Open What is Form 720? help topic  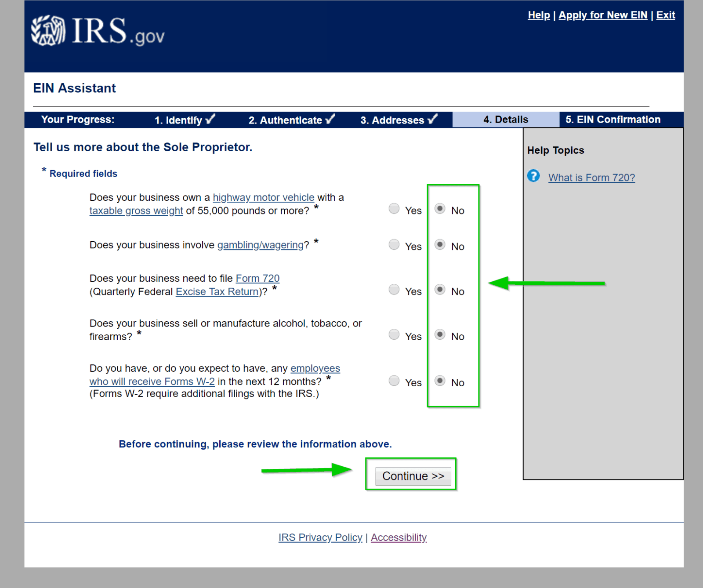[x=591, y=178]
